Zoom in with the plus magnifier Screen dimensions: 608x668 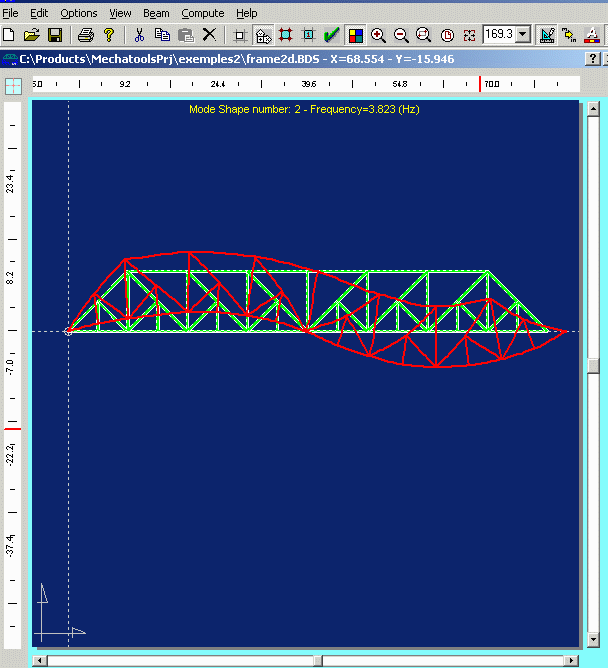click(x=378, y=35)
